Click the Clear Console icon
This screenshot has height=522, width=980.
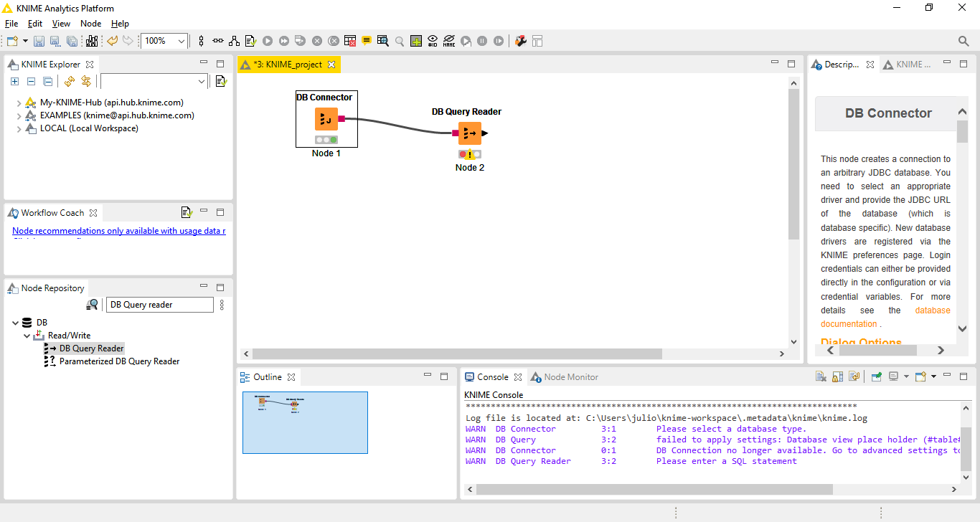(x=821, y=377)
